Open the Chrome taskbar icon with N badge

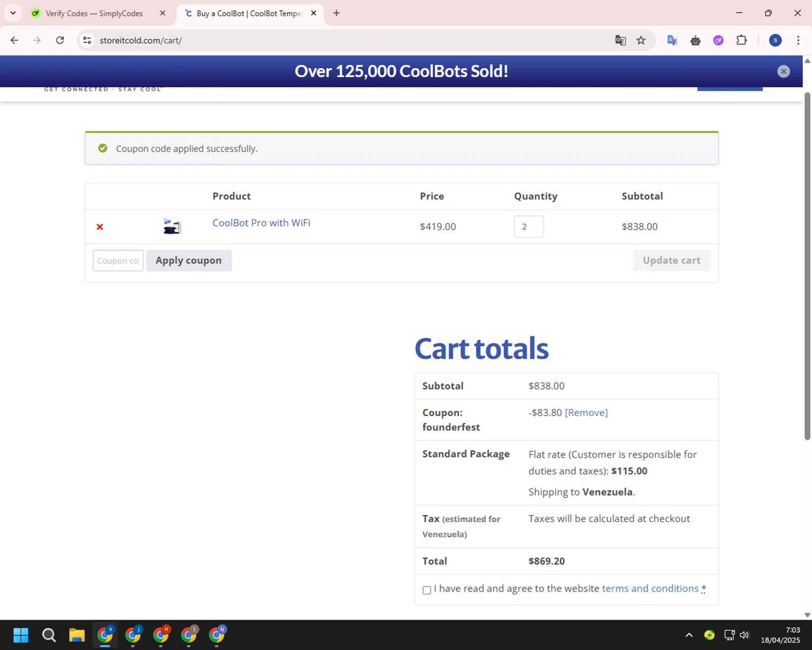click(217, 635)
